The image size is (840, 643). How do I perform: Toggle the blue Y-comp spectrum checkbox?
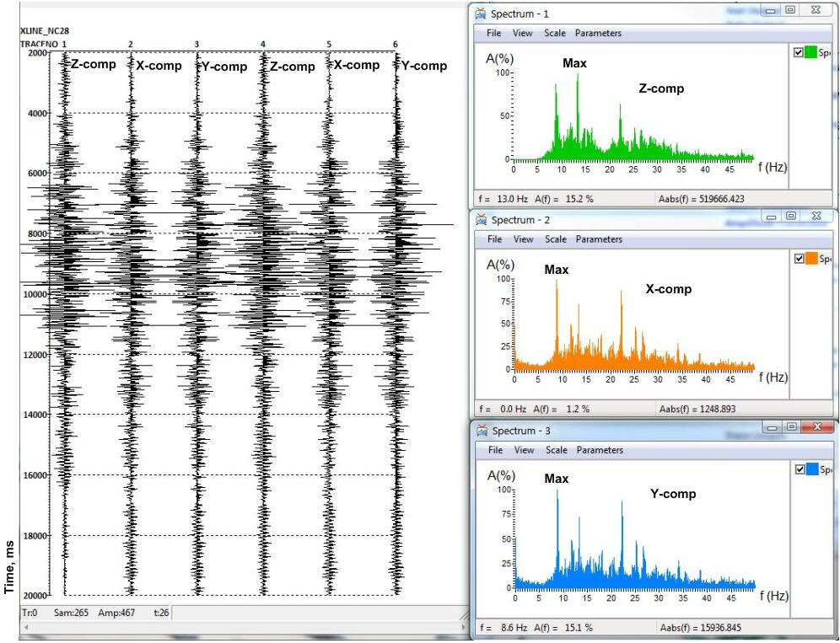click(800, 469)
